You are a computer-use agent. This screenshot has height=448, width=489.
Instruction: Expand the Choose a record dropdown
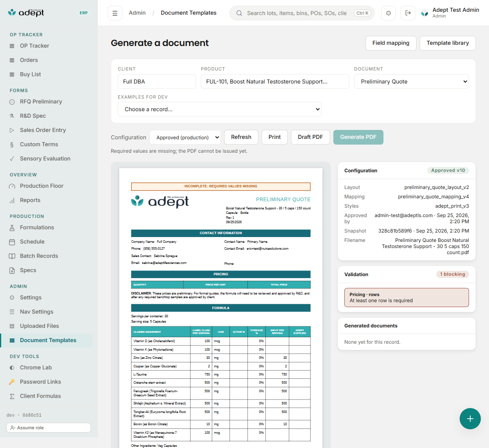220,109
